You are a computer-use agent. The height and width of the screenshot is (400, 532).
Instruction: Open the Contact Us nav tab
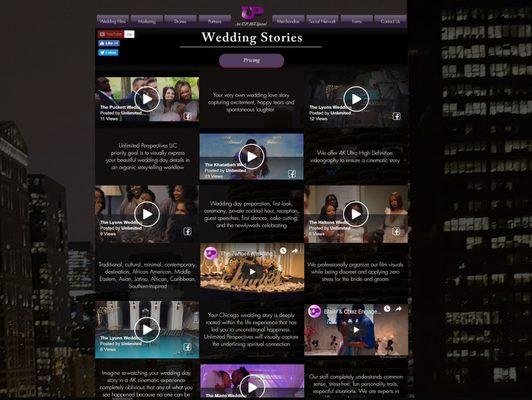click(390, 21)
